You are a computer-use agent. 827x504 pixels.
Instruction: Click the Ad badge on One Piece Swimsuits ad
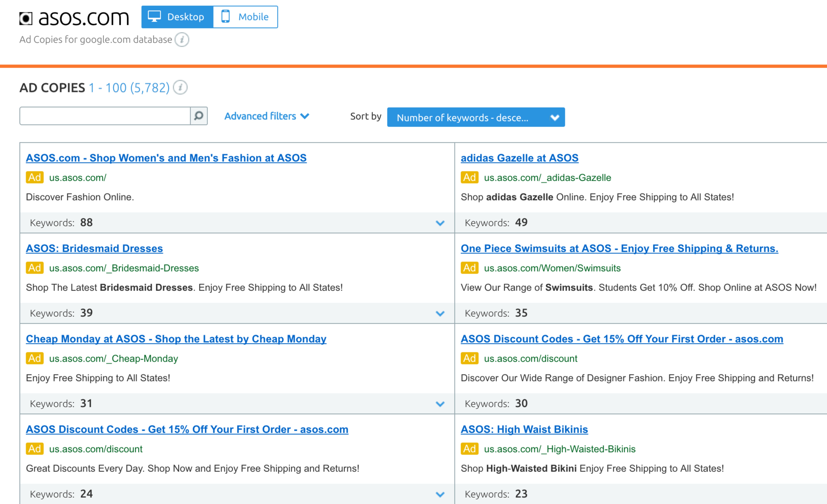pos(469,268)
